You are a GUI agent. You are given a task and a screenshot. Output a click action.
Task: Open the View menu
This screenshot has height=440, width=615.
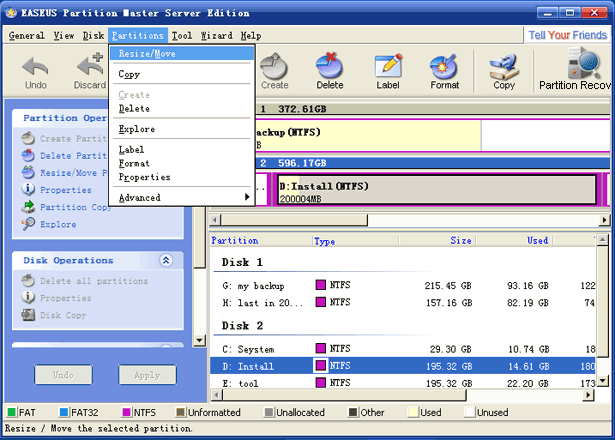click(64, 36)
